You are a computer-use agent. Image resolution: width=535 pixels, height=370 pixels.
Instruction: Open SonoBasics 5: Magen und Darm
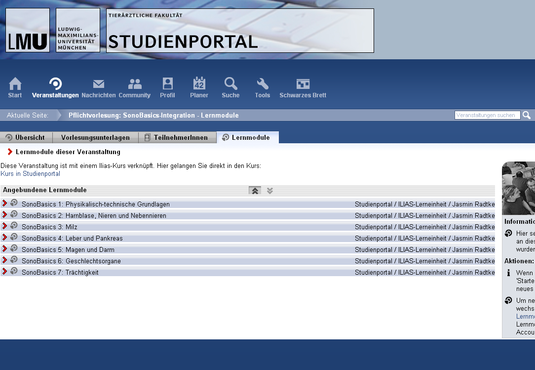click(68, 250)
